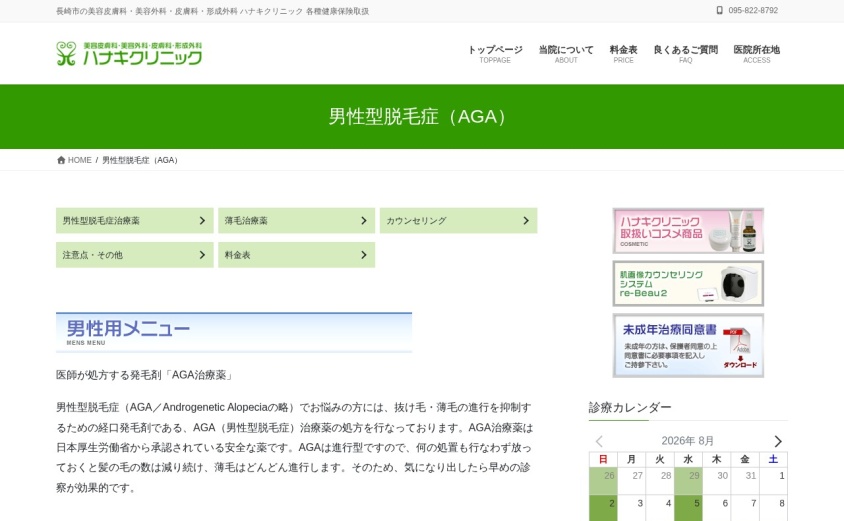844x521 pixels.
Task: Click HOME breadcrumb link
Action: (x=80, y=160)
